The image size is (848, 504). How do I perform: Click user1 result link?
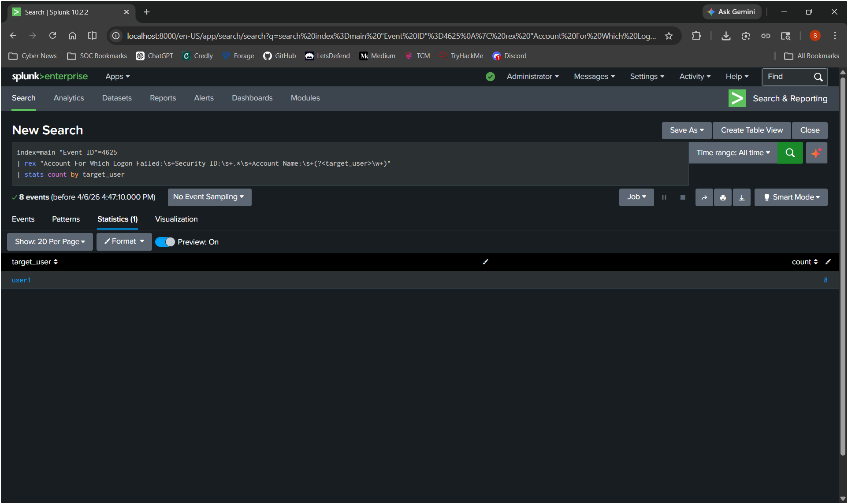pyautogui.click(x=21, y=280)
